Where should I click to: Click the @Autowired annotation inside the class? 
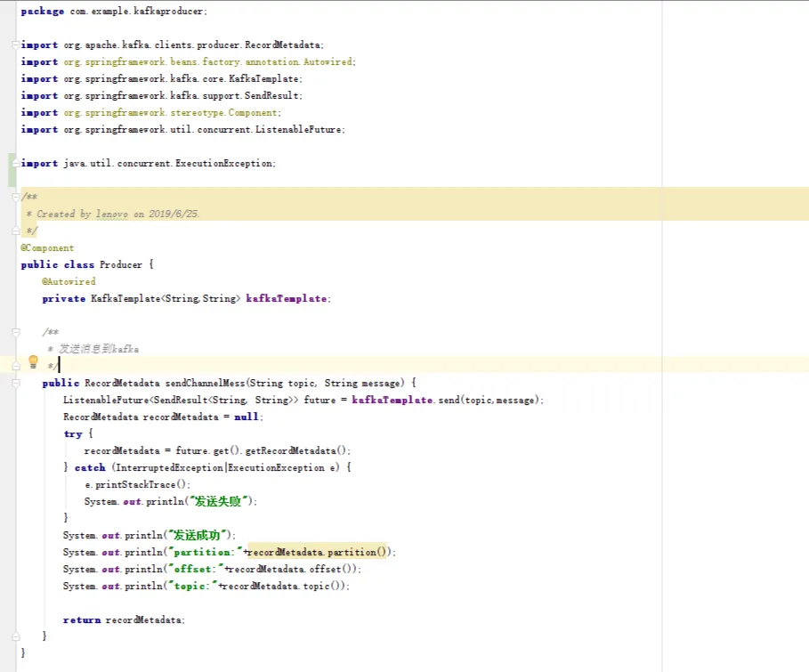coord(69,282)
